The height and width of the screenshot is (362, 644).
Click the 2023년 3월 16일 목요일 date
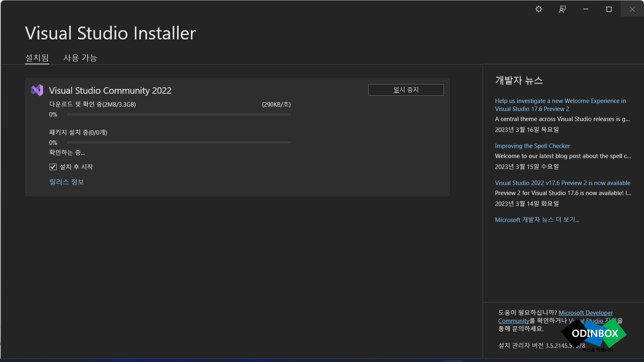coord(527,130)
